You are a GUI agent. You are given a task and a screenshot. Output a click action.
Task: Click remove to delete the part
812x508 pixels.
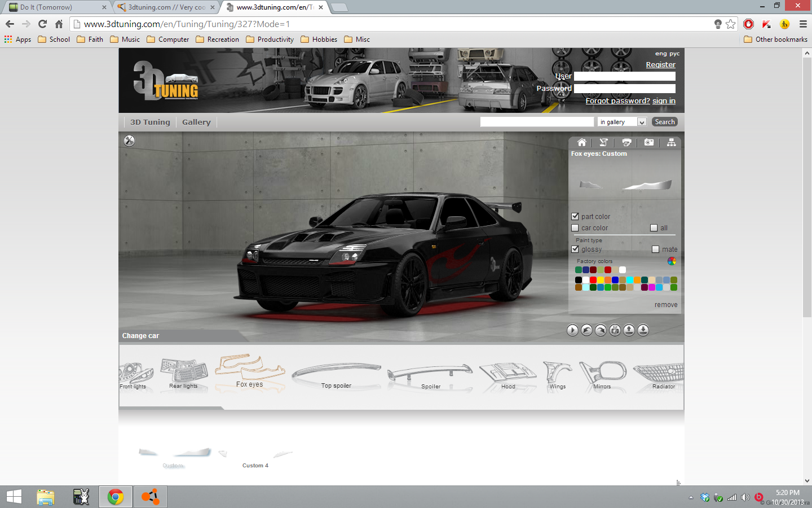click(x=666, y=305)
